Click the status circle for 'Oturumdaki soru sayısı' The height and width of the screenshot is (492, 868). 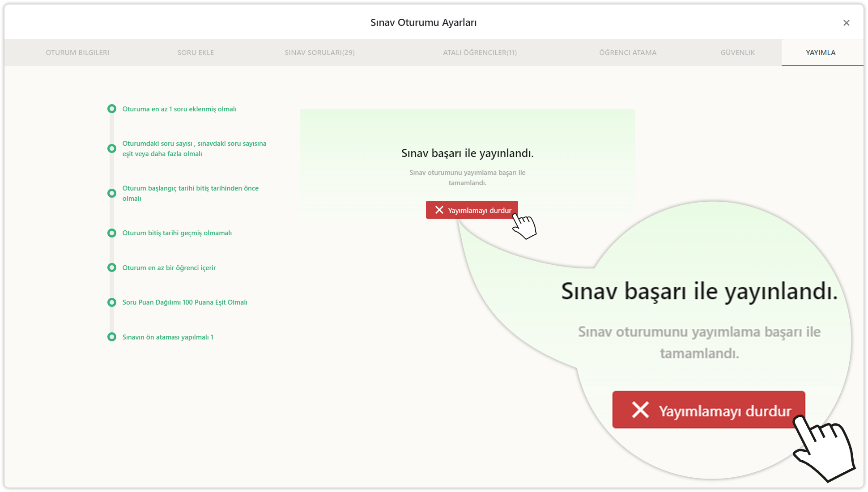112,148
